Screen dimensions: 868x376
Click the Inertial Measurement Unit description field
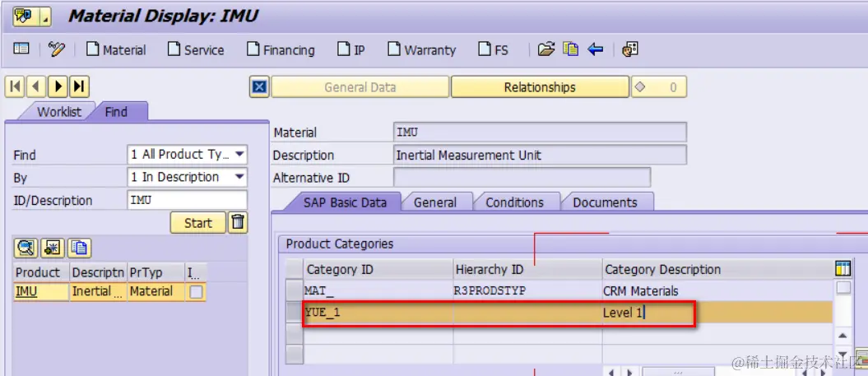click(x=540, y=155)
